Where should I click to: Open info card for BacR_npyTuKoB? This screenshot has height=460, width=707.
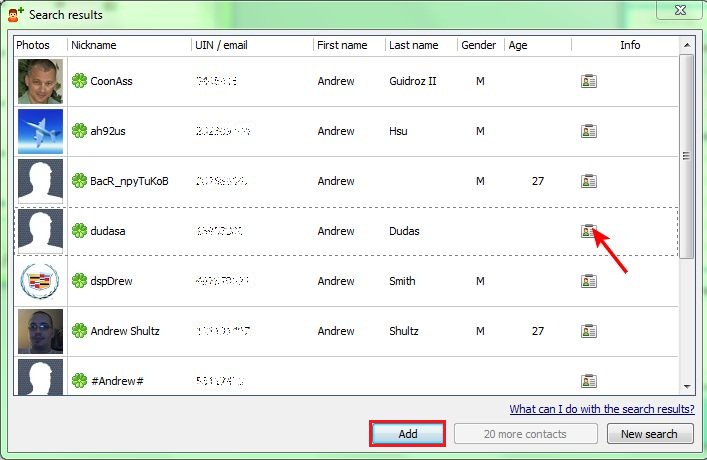[x=589, y=181]
